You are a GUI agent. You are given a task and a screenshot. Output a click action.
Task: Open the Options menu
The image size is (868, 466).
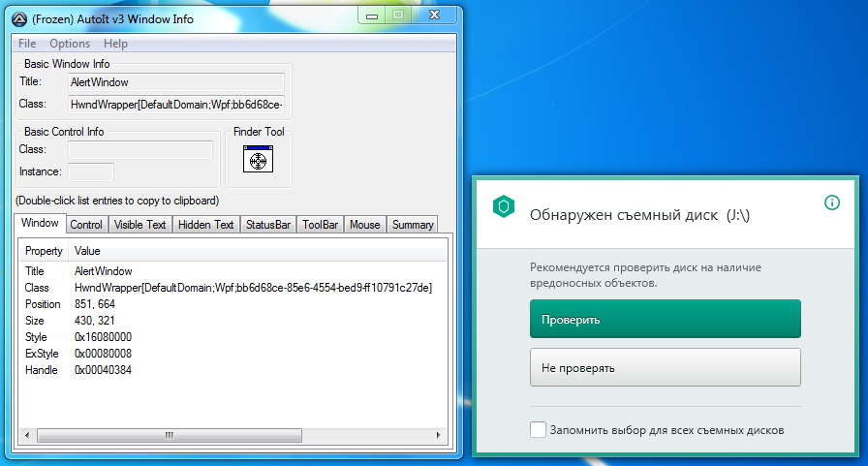click(70, 44)
